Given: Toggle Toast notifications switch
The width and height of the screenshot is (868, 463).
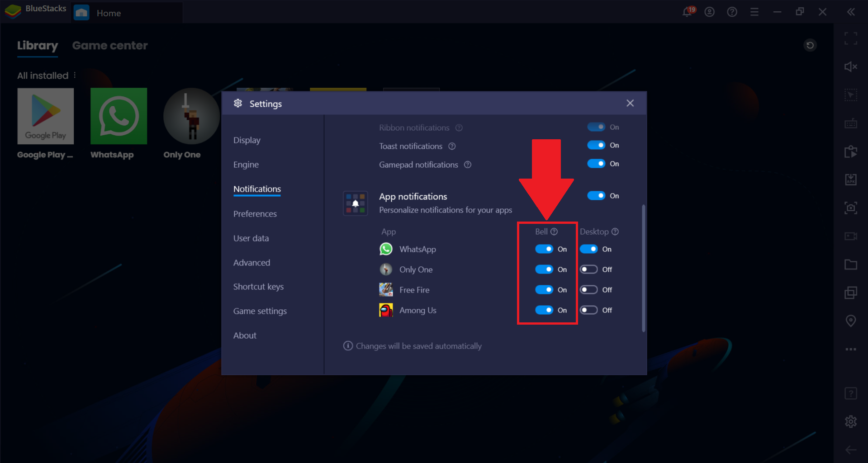Looking at the screenshot, I should [596, 145].
